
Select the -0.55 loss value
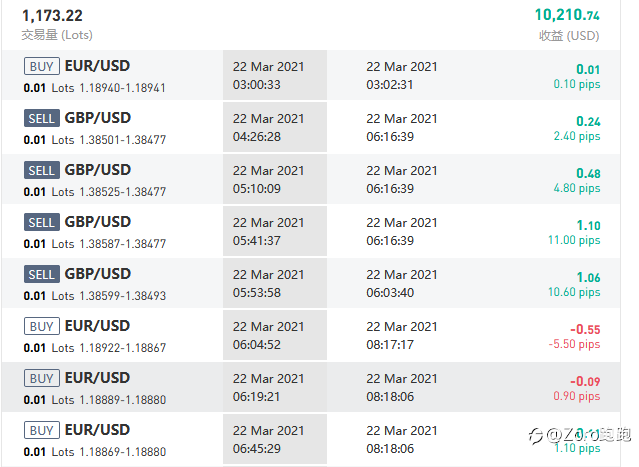click(x=585, y=329)
